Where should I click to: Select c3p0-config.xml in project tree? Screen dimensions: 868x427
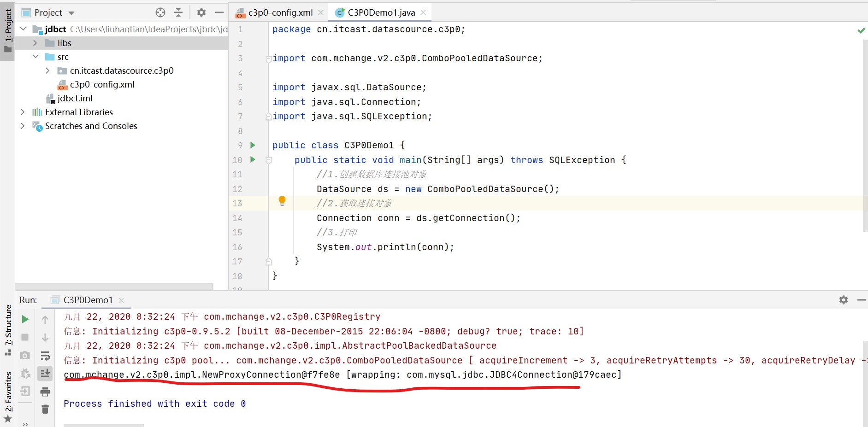[102, 84]
